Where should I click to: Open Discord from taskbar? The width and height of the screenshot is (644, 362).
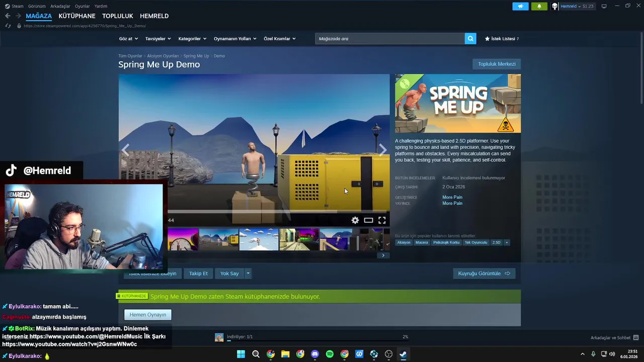315,354
